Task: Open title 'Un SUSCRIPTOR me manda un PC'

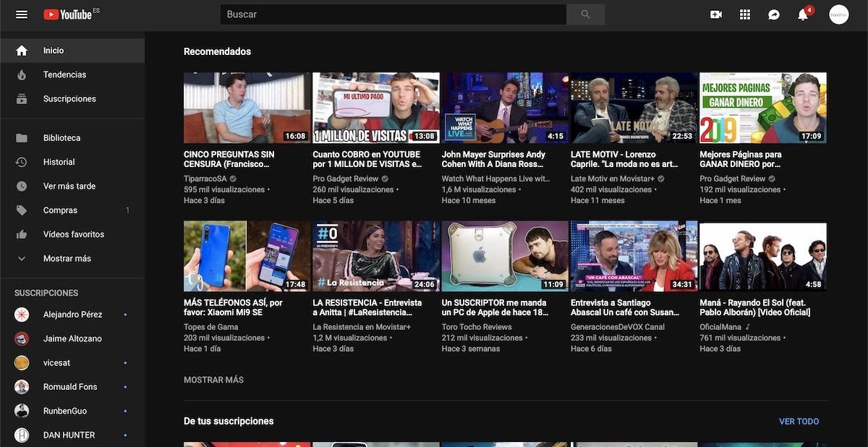Action: point(495,307)
